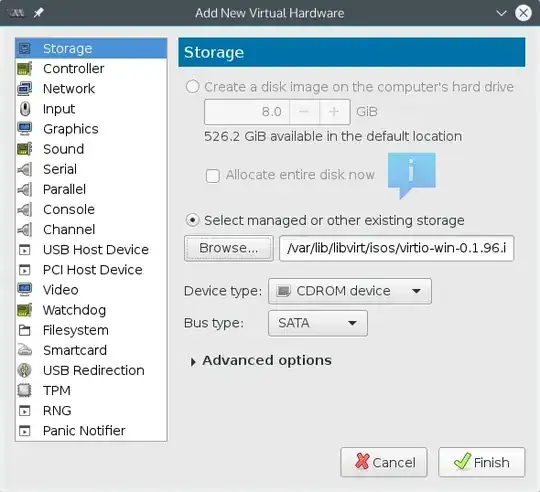Select Create a disk image radio button
540x492 pixels.
(x=193, y=86)
